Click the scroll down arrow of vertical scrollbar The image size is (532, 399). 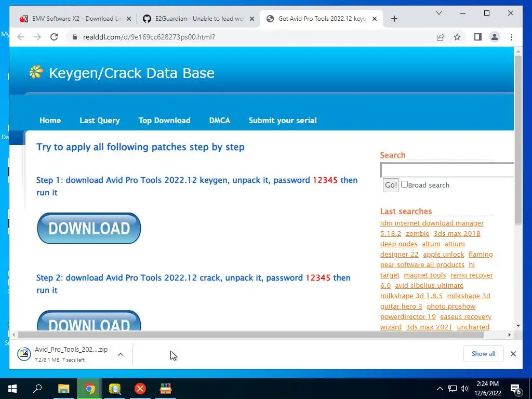(x=518, y=326)
